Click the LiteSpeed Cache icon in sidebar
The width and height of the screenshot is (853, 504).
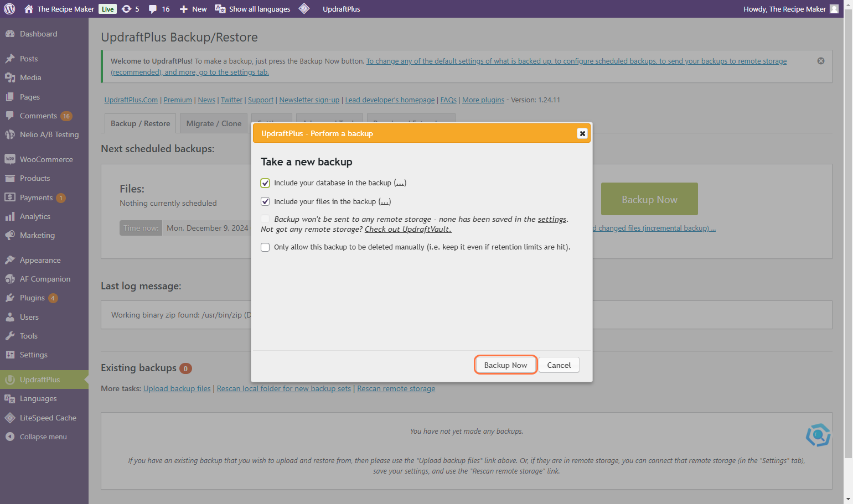[10, 418]
